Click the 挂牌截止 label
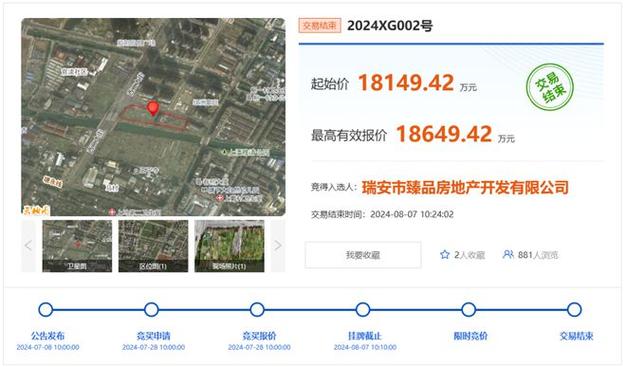The width and height of the screenshot is (626, 367). point(365,336)
